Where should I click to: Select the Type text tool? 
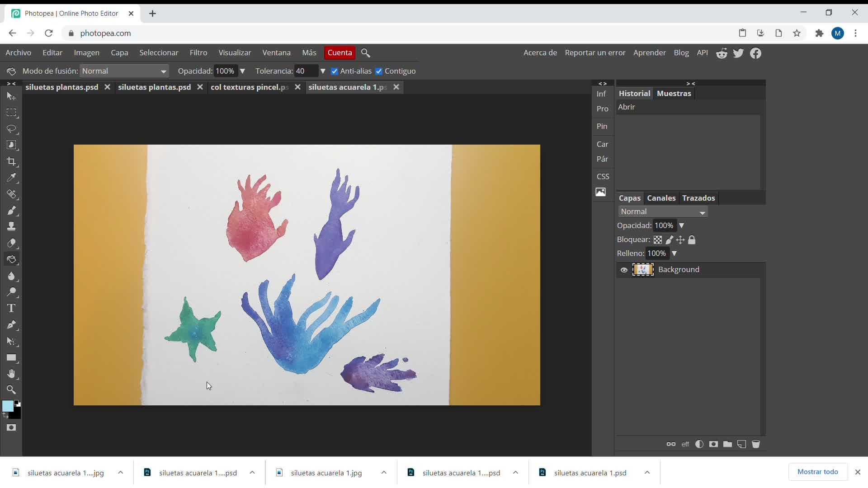(11, 308)
